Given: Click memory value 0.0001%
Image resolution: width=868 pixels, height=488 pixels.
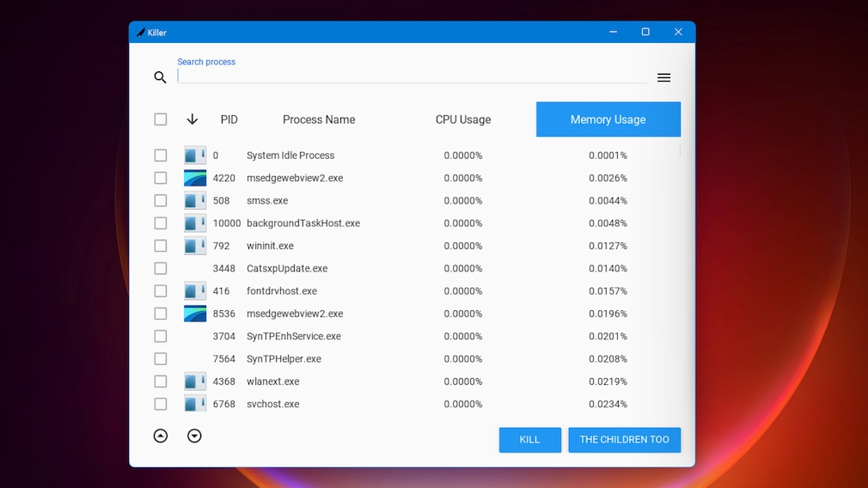Looking at the screenshot, I should pos(608,156).
